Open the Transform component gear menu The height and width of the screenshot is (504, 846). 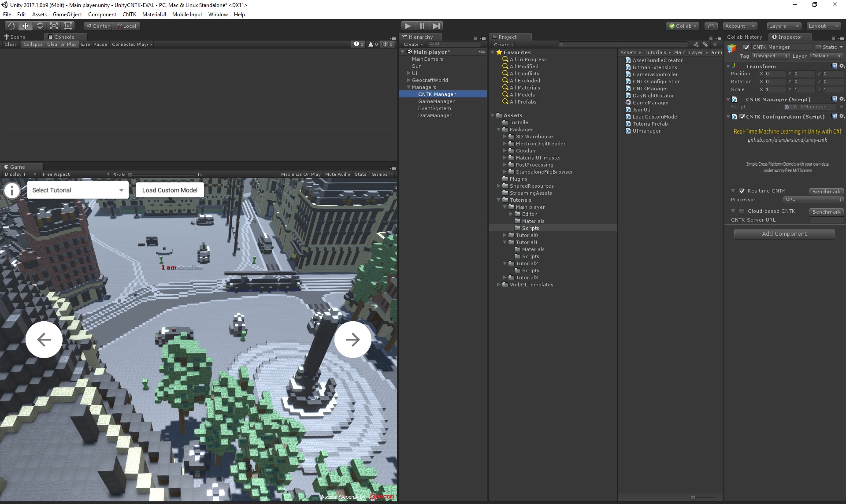click(x=842, y=66)
